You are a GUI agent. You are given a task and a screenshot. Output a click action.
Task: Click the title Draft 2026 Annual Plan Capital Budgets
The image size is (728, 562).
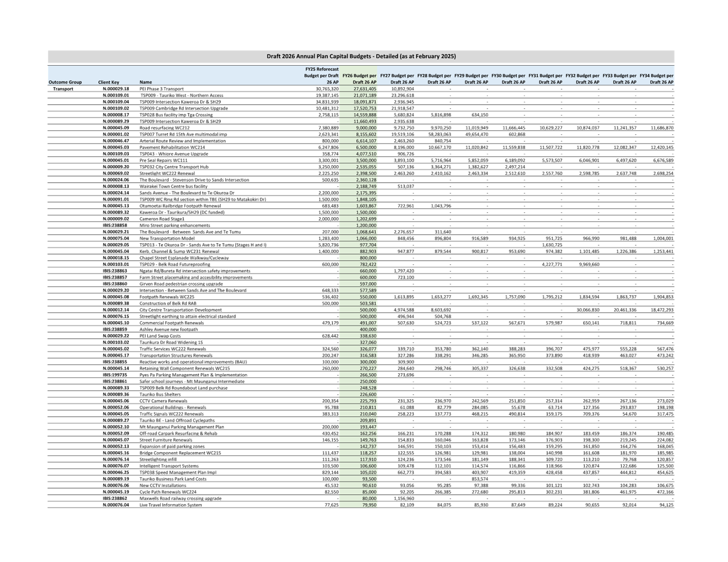(361, 56)
